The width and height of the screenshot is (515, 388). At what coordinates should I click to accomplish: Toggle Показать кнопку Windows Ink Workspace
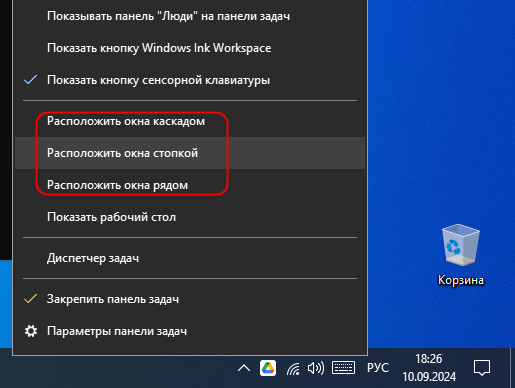tap(190, 48)
